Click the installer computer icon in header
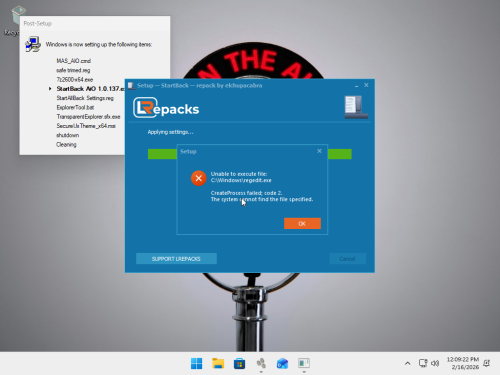This screenshot has height=375, width=500. coord(356,107)
